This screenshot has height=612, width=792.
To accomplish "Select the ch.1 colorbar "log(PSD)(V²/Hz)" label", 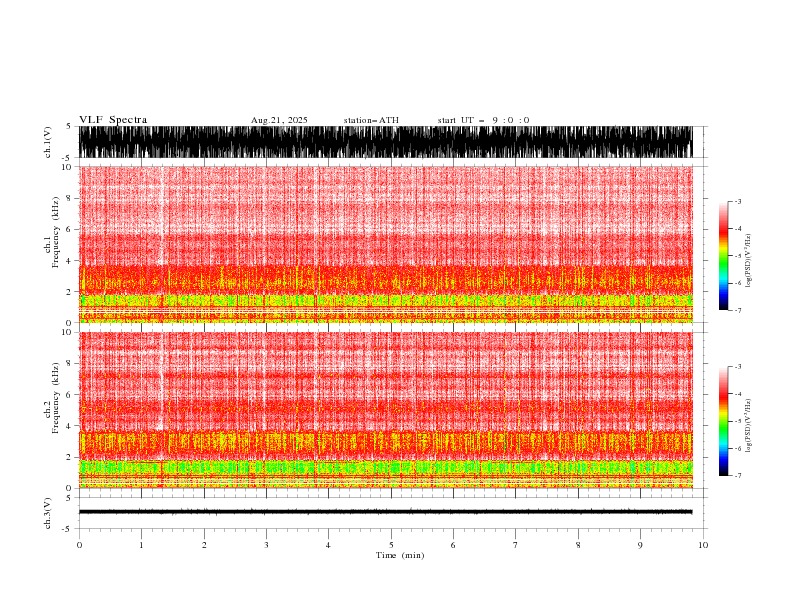I will (749, 261).
